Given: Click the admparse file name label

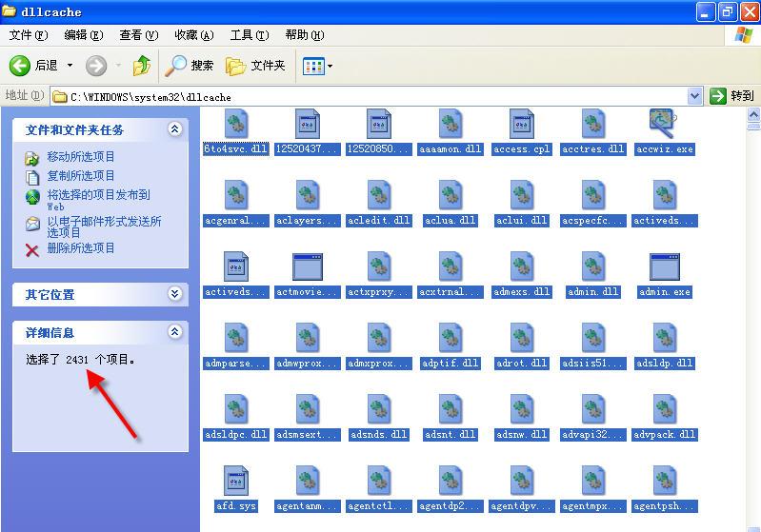Looking at the screenshot, I should [236, 364].
